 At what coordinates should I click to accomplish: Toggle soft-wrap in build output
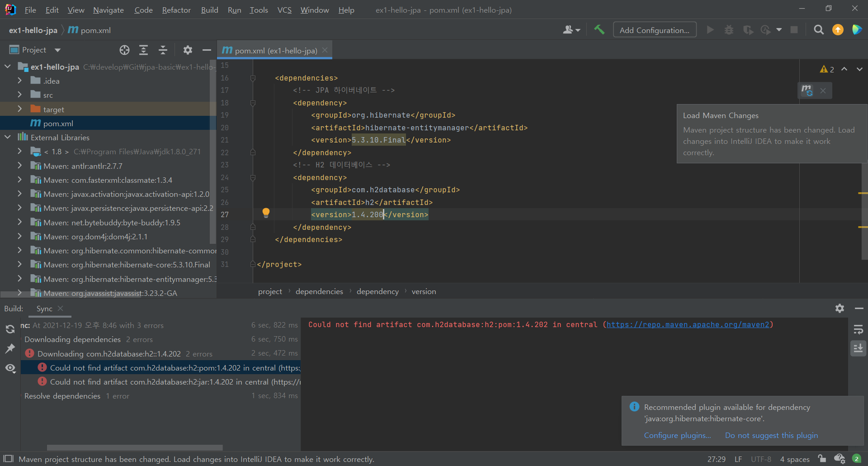[x=858, y=329]
